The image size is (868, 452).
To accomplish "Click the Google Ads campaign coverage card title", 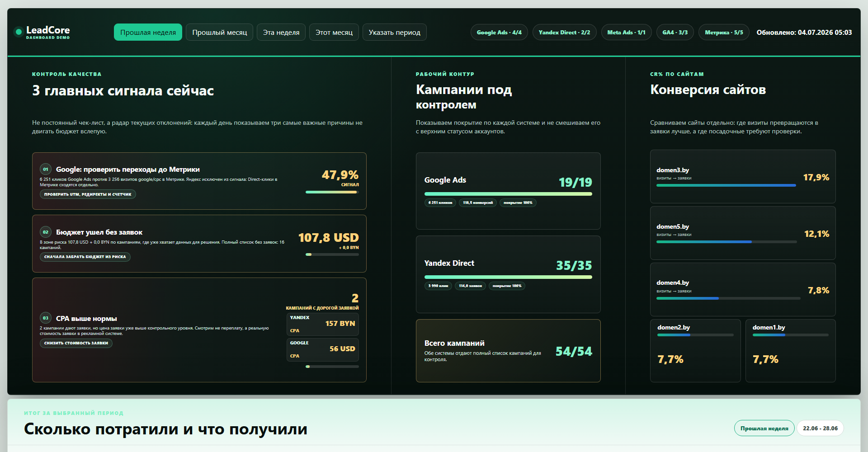I will point(445,180).
